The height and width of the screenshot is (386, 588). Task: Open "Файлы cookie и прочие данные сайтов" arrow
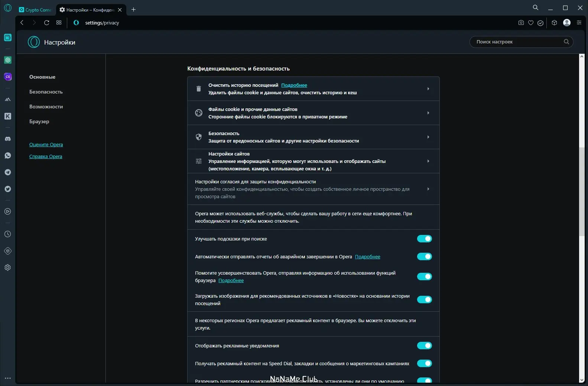point(428,113)
